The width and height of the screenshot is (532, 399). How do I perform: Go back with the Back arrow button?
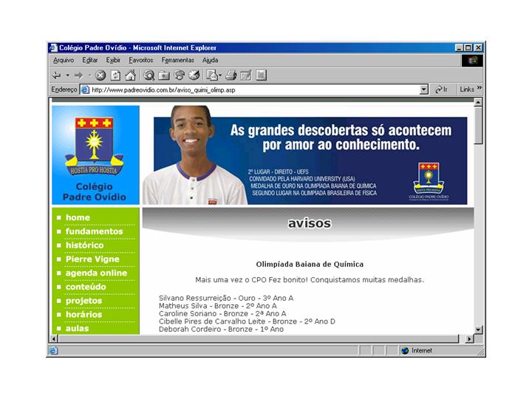click(x=56, y=75)
